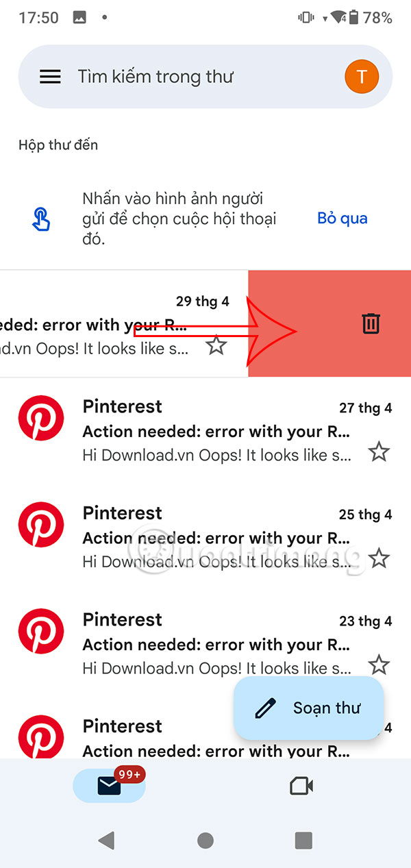Tap the envelope icon showing 99+ unread mails

(109, 786)
